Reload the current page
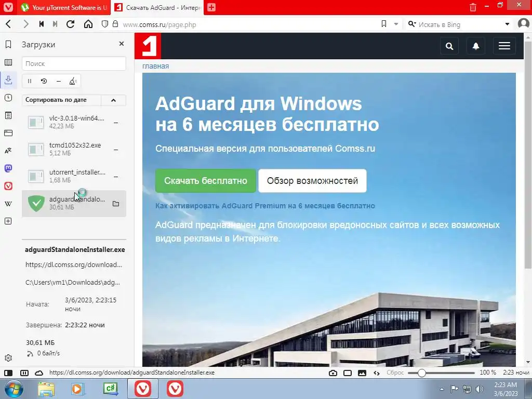The height and width of the screenshot is (399, 532). 70,24
